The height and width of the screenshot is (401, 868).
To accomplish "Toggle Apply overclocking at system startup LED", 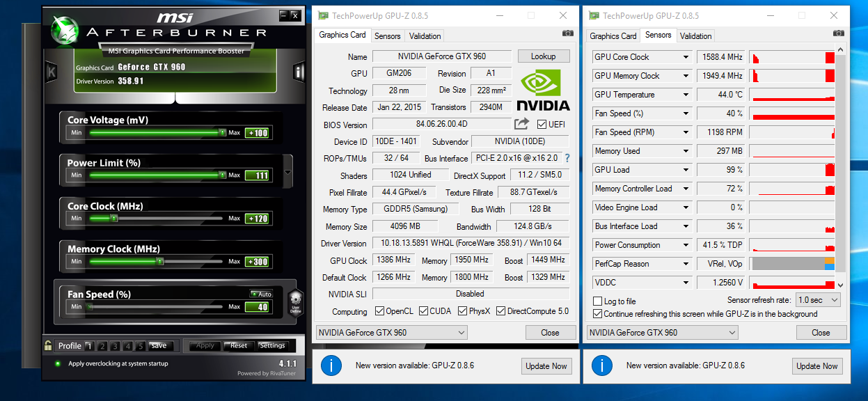I will pyautogui.click(x=58, y=363).
